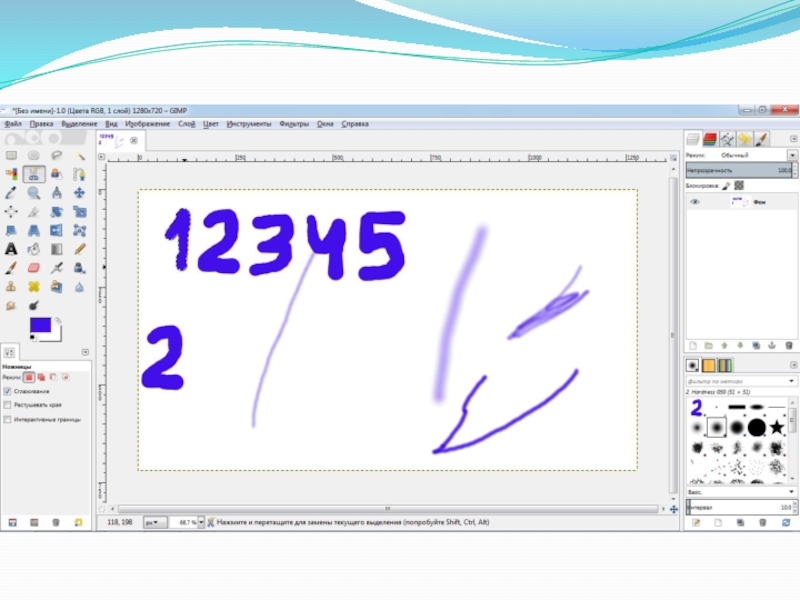Toggle visibility eye of Фон layer
Screen dimensions: 800x600
point(694,202)
